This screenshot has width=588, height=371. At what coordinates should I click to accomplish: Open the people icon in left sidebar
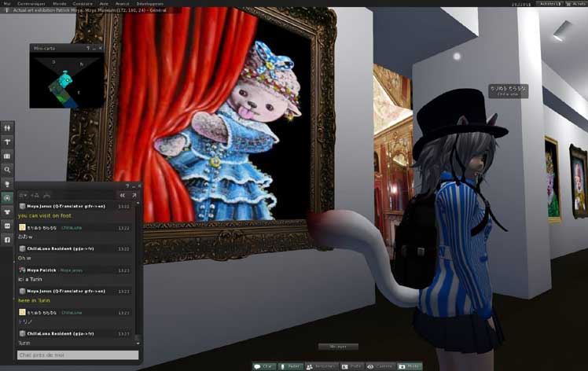pyautogui.click(x=7, y=127)
